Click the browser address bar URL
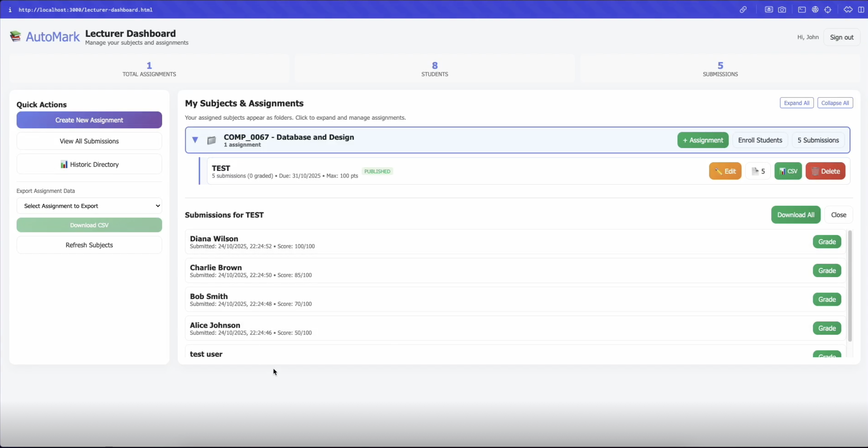 pos(85,10)
